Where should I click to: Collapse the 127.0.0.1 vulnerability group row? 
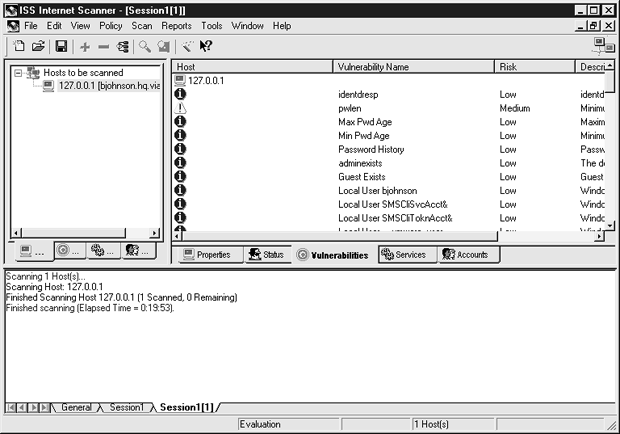pos(181,80)
